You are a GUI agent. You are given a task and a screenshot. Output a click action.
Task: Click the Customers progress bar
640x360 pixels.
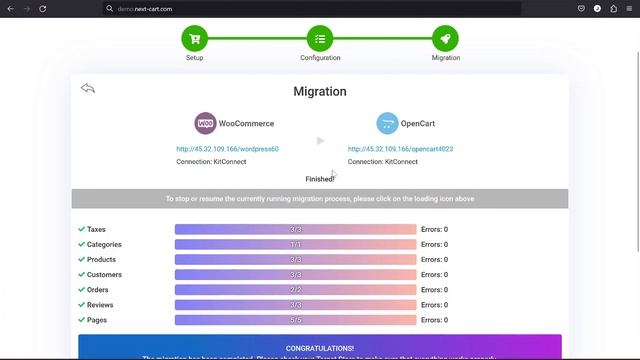click(296, 275)
